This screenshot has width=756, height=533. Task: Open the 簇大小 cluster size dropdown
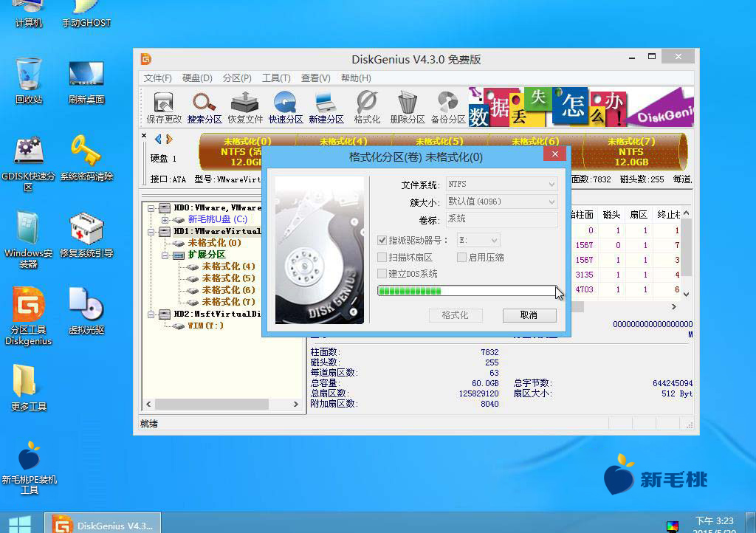tap(501, 202)
